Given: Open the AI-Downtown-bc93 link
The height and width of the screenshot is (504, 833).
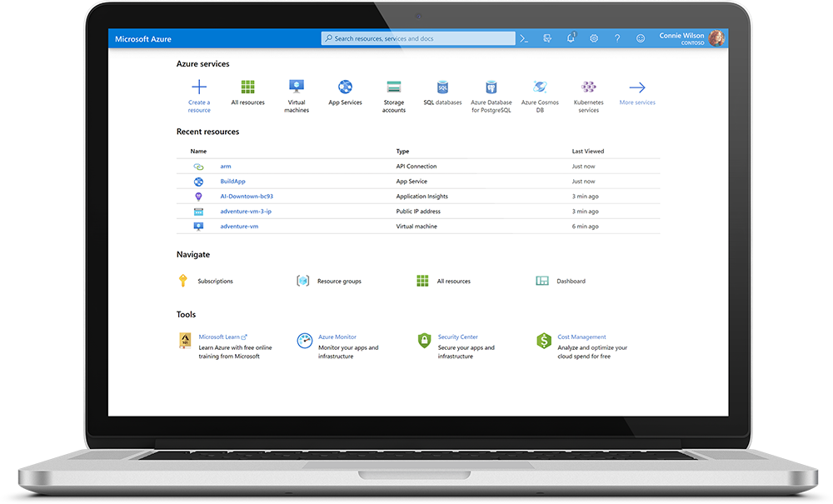Looking at the screenshot, I should coord(247,196).
